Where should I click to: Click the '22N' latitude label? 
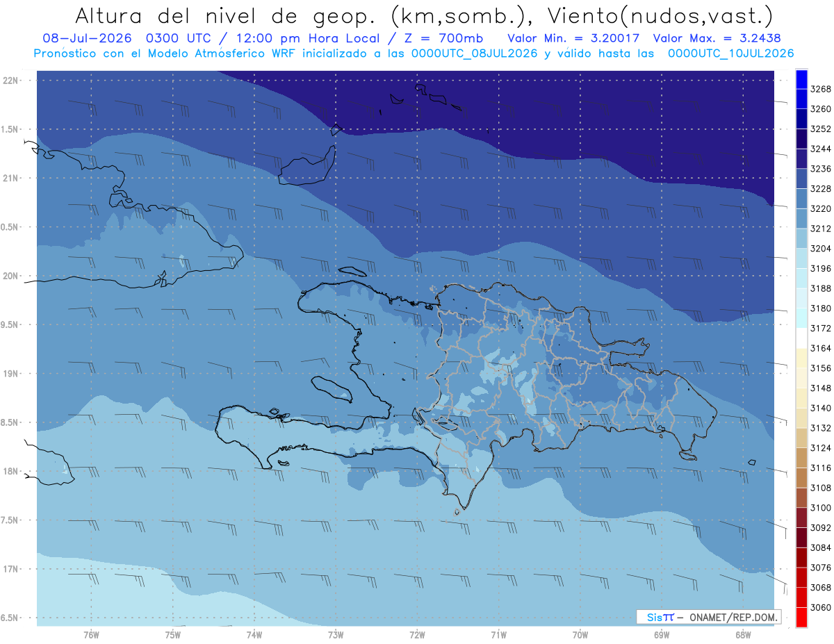click(12, 81)
